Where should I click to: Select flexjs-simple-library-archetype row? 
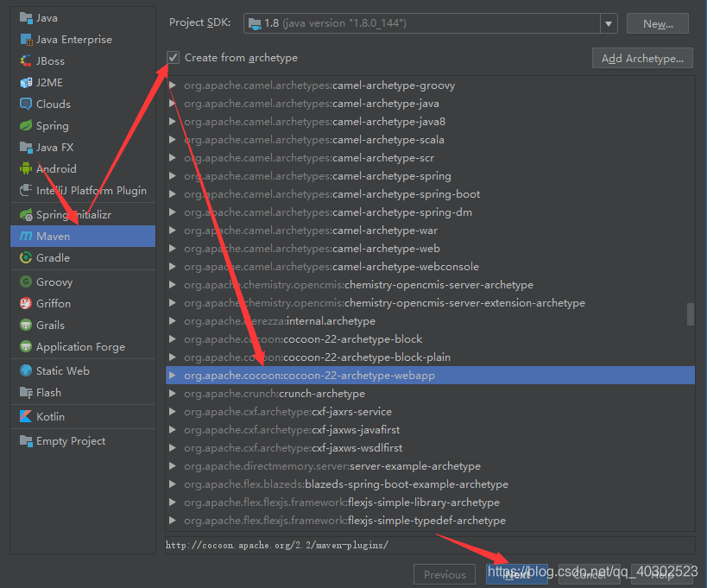(x=430, y=503)
